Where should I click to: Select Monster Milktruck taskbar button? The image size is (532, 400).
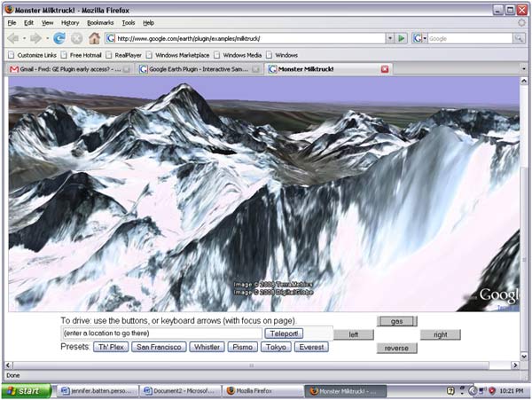pos(346,391)
